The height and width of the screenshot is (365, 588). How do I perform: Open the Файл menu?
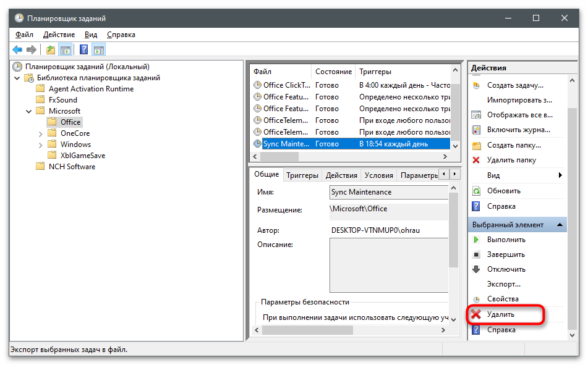[x=24, y=35]
